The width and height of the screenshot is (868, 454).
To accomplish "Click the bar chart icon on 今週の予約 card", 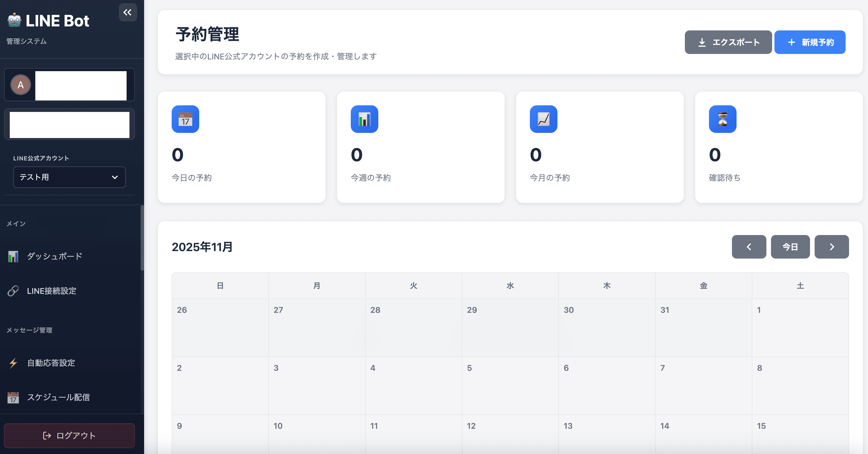I will [x=364, y=119].
